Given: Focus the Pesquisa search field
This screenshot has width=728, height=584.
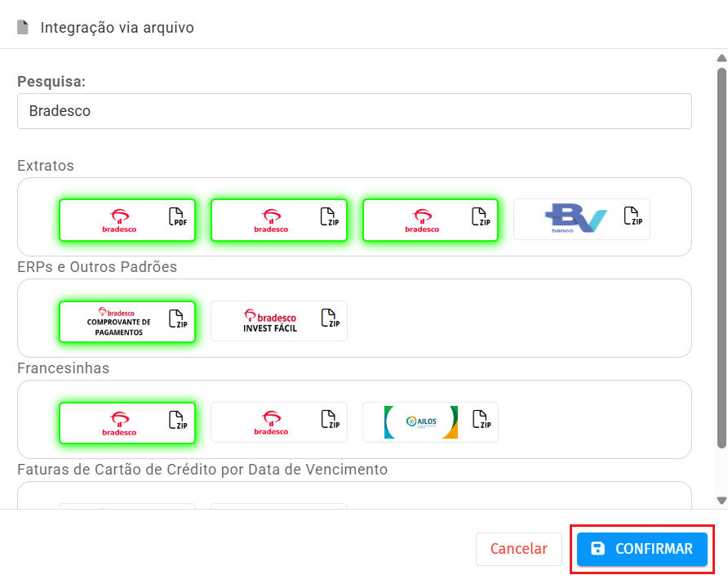Looking at the screenshot, I should [354, 111].
